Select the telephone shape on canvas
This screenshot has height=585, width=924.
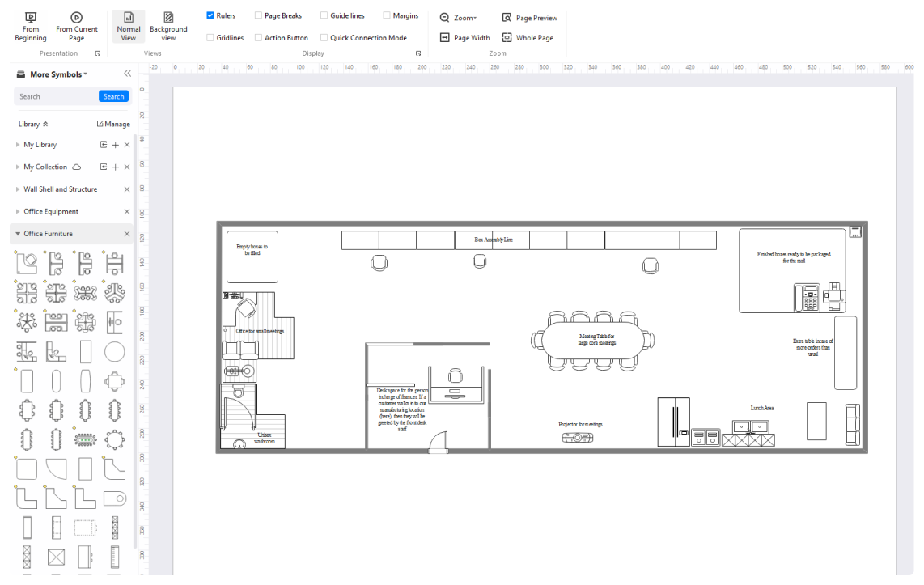(807, 298)
